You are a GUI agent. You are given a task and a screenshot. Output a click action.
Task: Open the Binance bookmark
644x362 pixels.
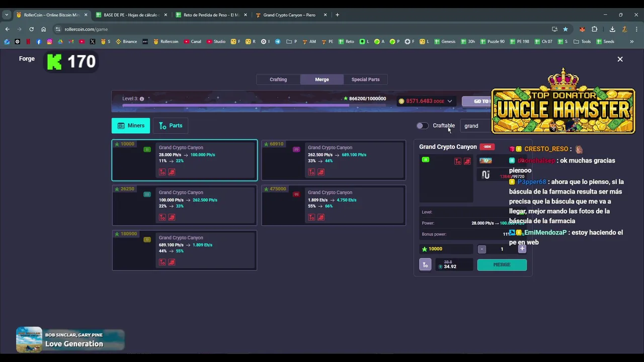tap(126, 42)
